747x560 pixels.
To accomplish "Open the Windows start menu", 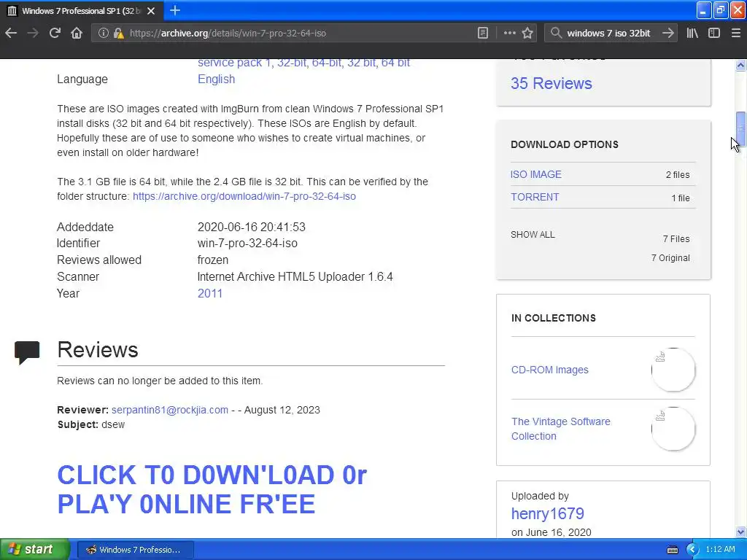I will (x=35, y=550).
